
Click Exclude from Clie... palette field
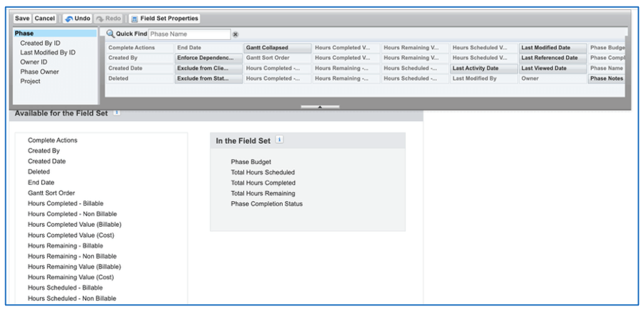point(208,68)
